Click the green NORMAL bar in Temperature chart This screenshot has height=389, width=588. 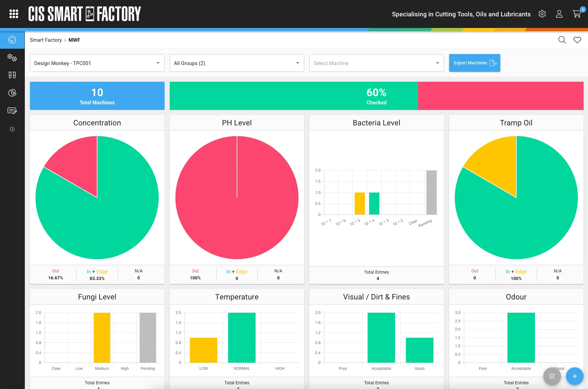[242, 337]
